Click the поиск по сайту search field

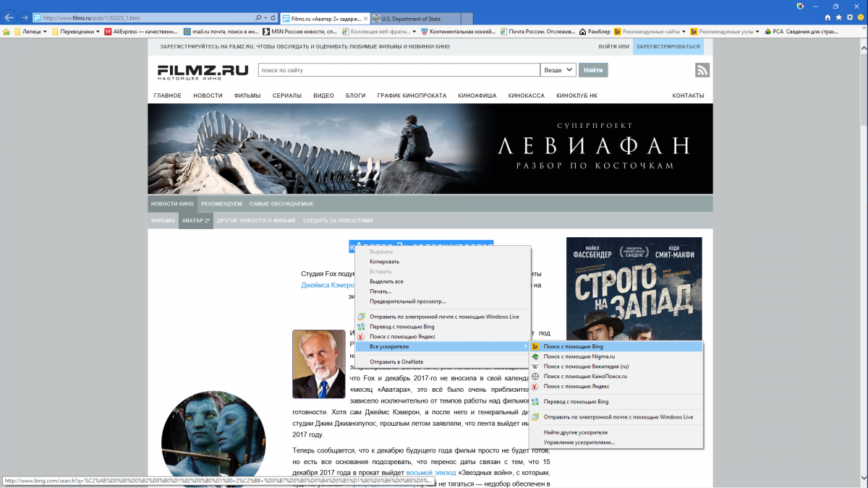click(x=399, y=70)
